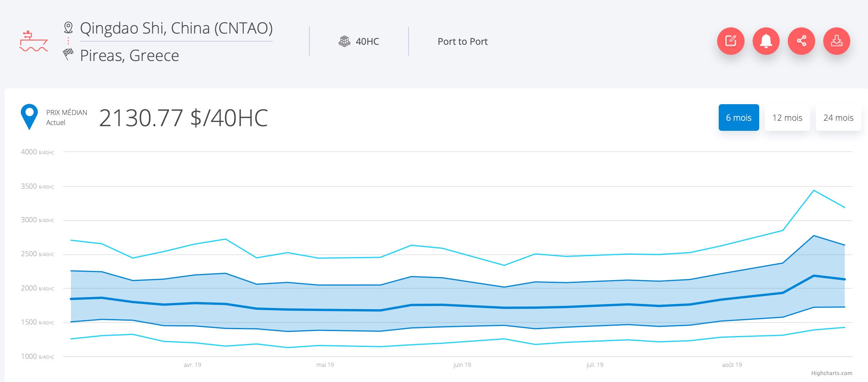
Task: Click the 2130.77 $/40HC median price value
Action: (184, 118)
